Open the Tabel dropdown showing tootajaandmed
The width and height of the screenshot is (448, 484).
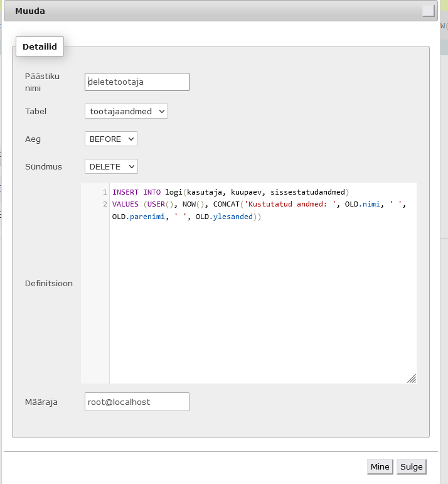pyautogui.click(x=126, y=111)
